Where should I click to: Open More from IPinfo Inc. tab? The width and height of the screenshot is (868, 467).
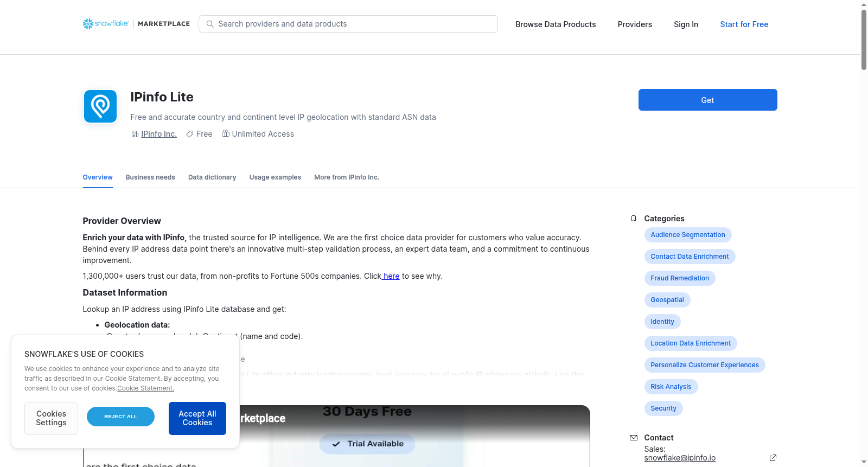347,177
